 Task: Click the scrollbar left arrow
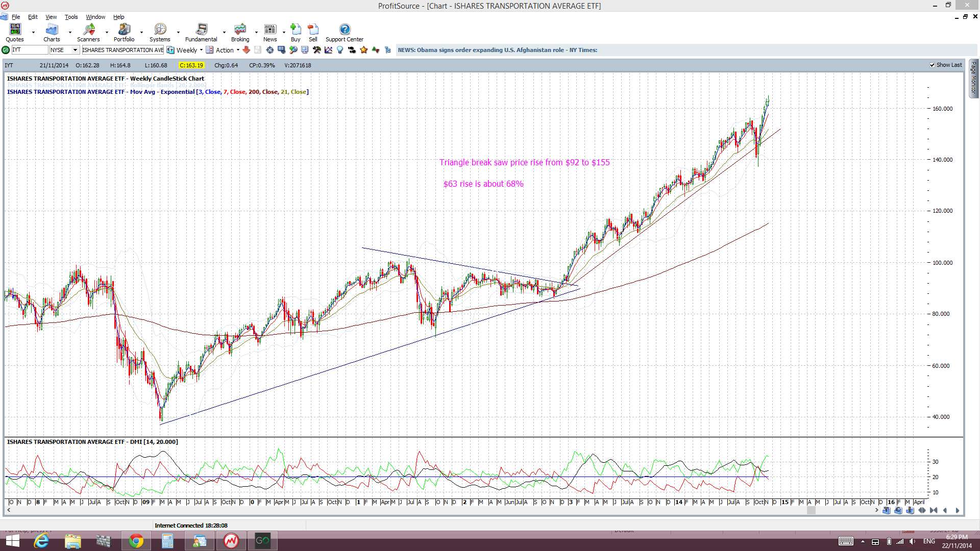tap(9, 510)
